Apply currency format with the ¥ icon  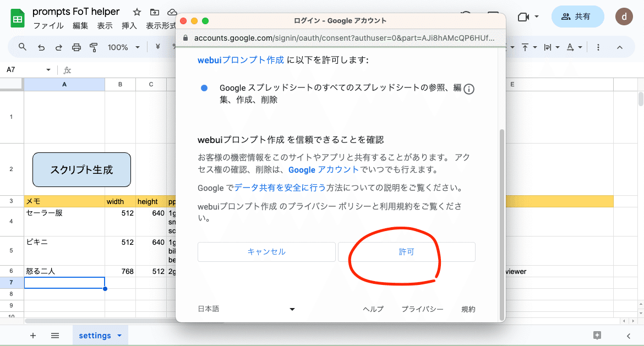click(157, 47)
